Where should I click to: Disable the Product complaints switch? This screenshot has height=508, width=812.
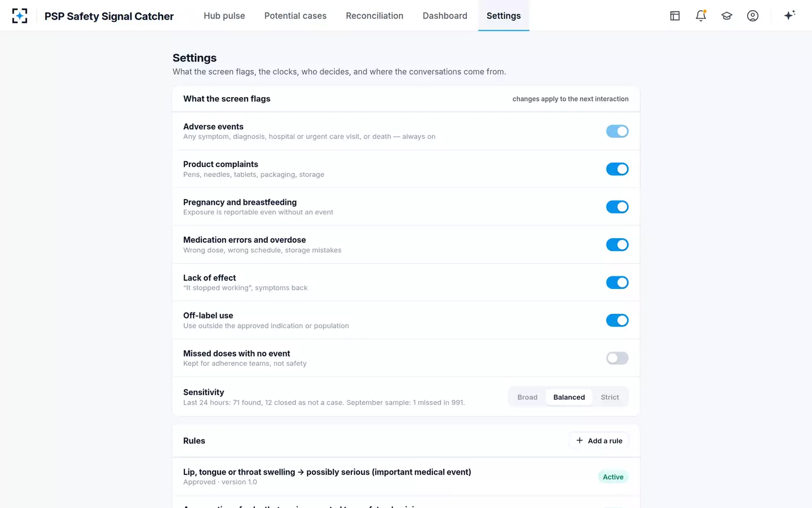point(617,169)
